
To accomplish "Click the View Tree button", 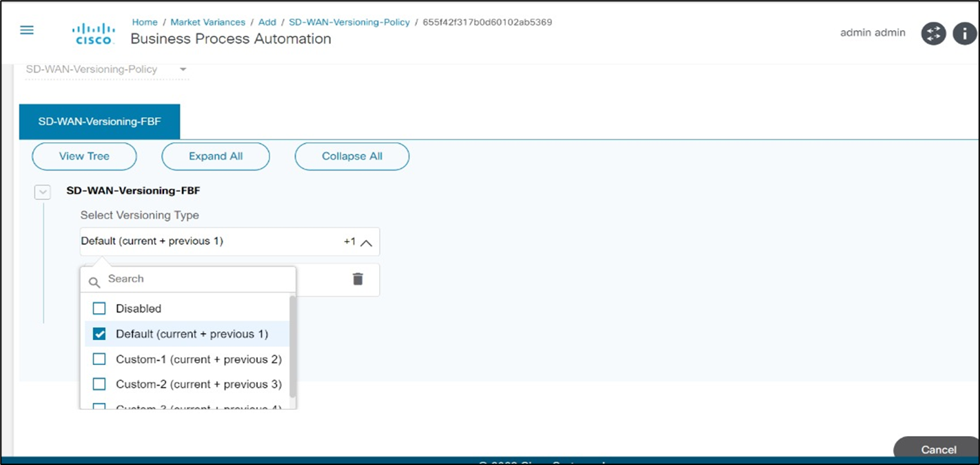I will click(84, 156).
